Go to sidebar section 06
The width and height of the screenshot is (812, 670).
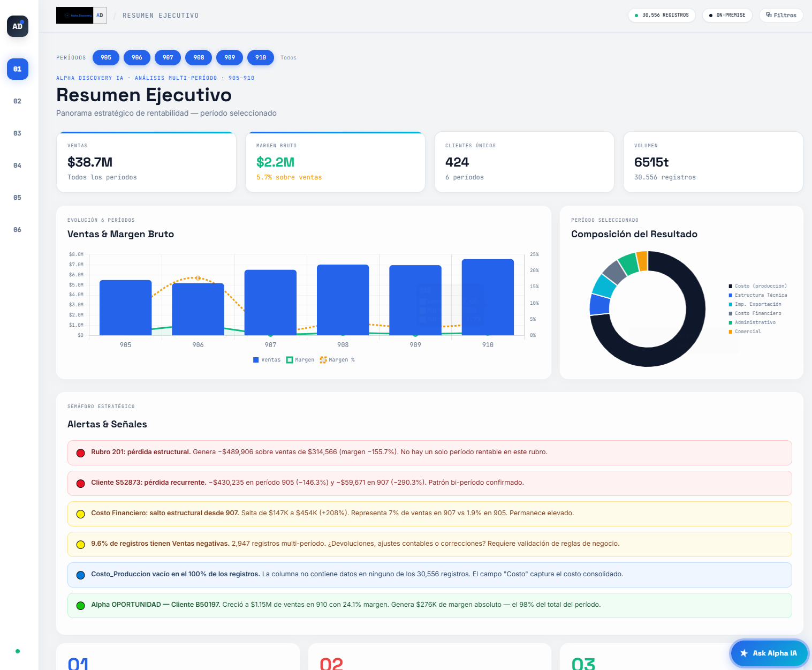(17, 229)
